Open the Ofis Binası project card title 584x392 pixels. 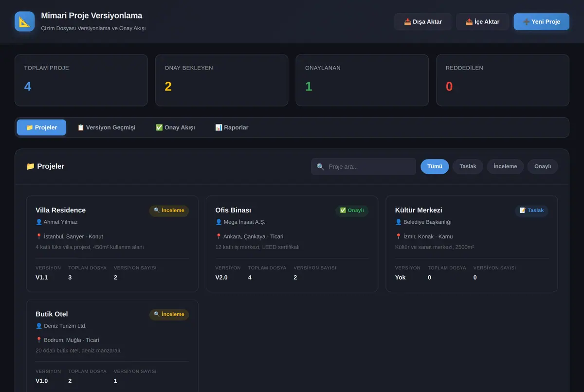(233, 210)
